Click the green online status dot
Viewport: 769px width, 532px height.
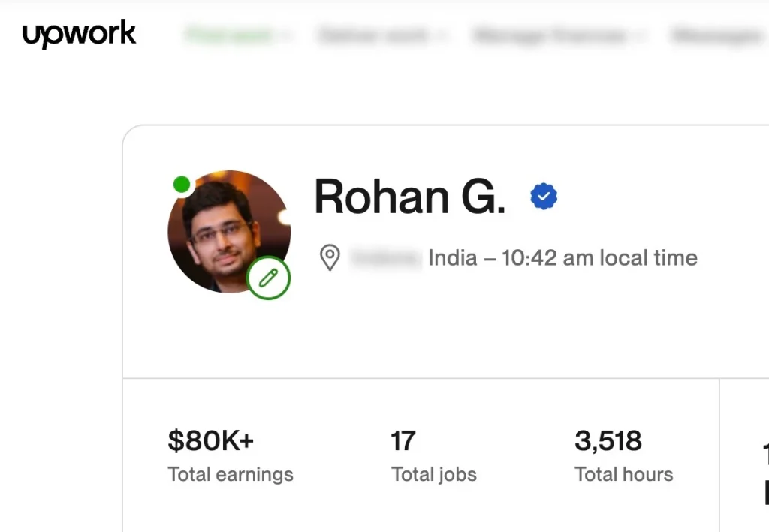(x=181, y=184)
